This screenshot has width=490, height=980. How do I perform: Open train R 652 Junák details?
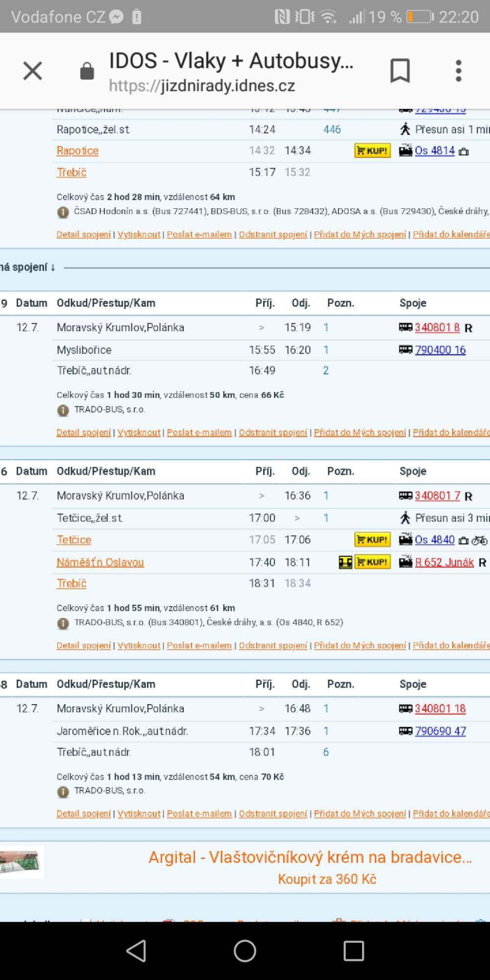pos(444,562)
